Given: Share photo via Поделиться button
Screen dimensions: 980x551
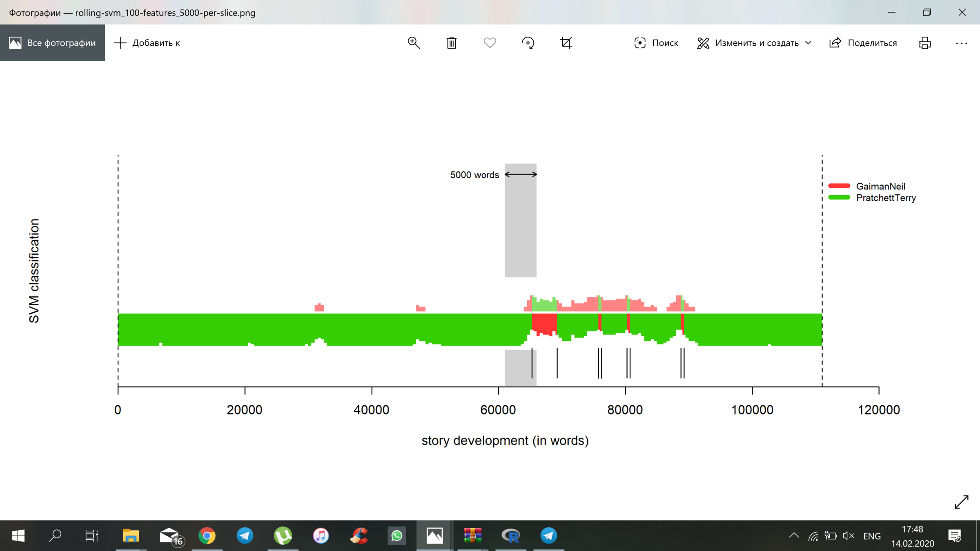Looking at the screenshot, I should (x=863, y=43).
